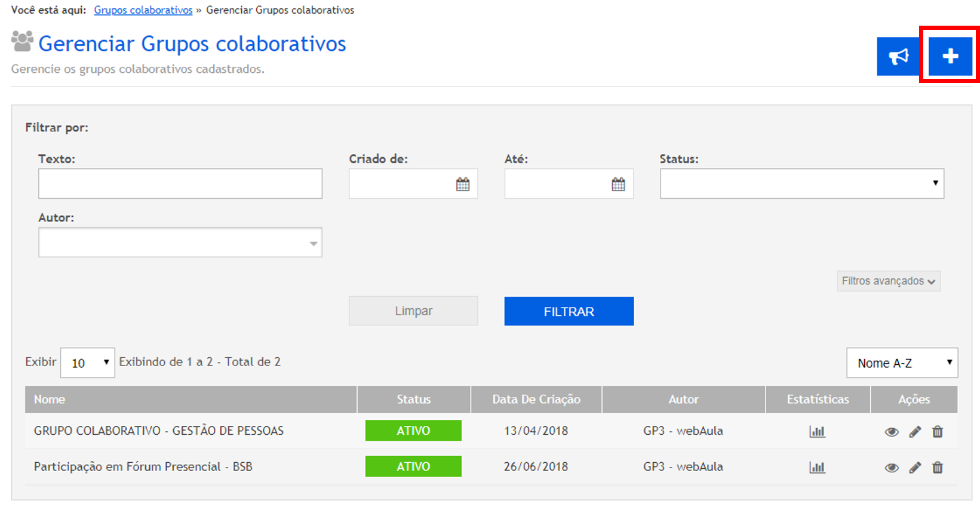The height and width of the screenshot is (507, 980).
Task: View statistics for Participação em Fórum group
Action: coord(817,467)
